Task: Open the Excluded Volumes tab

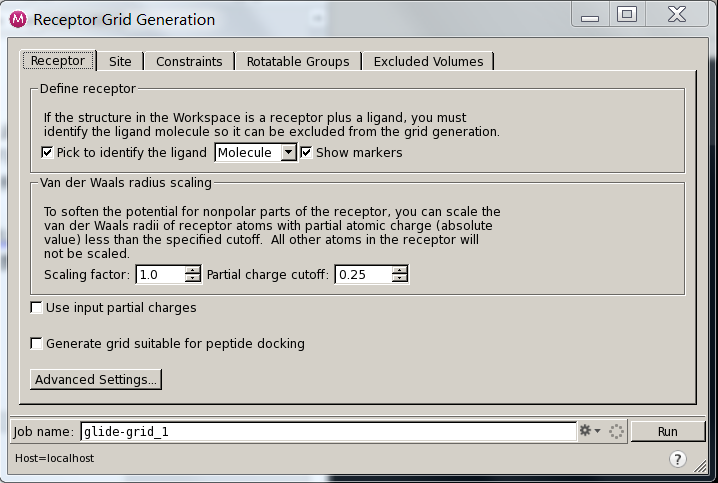Action: point(428,61)
